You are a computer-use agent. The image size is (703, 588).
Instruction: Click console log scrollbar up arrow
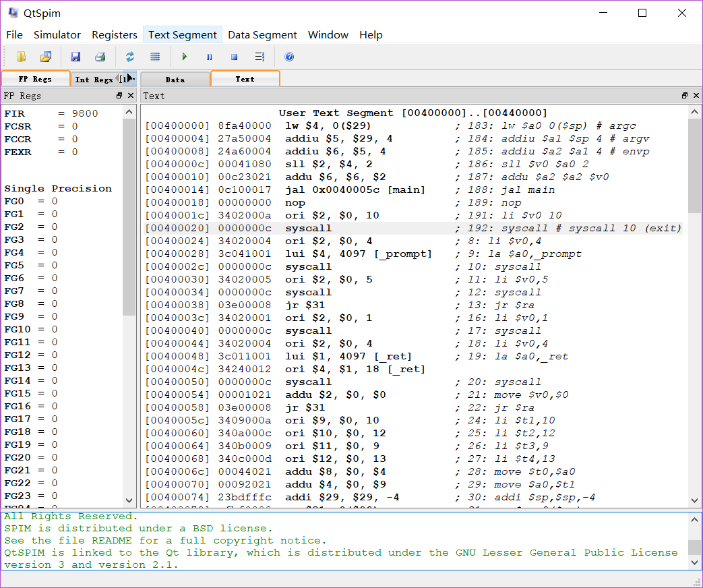tap(694, 520)
